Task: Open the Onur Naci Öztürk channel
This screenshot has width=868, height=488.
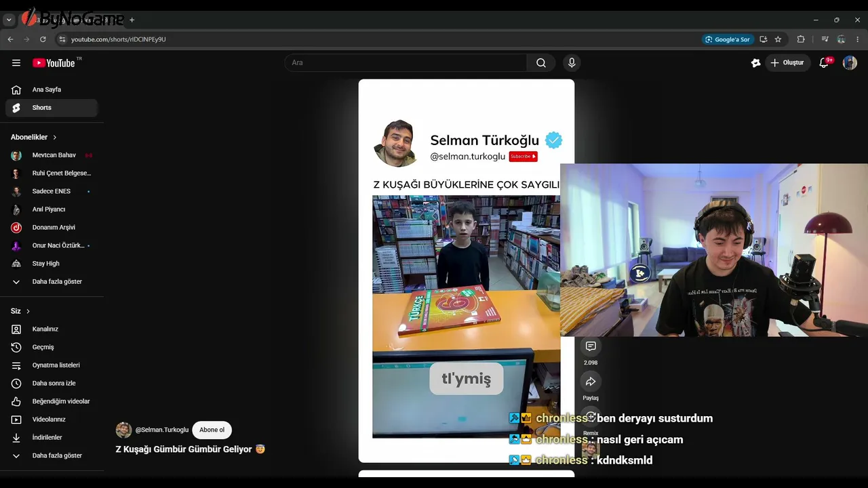Action: [52, 245]
